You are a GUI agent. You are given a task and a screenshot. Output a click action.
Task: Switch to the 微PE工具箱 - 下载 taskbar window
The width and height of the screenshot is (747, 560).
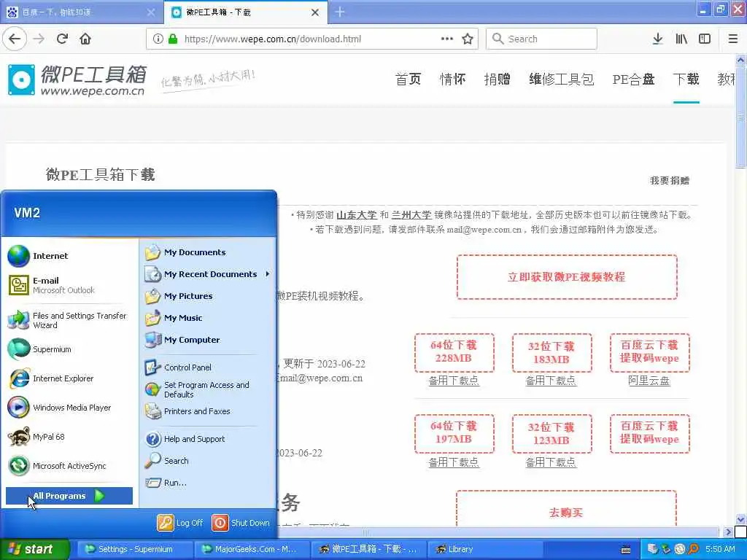click(x=369, y=549)
